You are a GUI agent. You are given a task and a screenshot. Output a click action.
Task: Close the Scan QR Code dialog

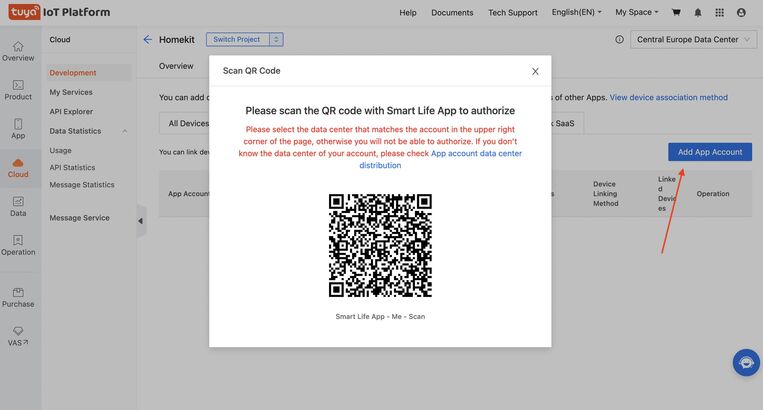(x=535, y=71)
